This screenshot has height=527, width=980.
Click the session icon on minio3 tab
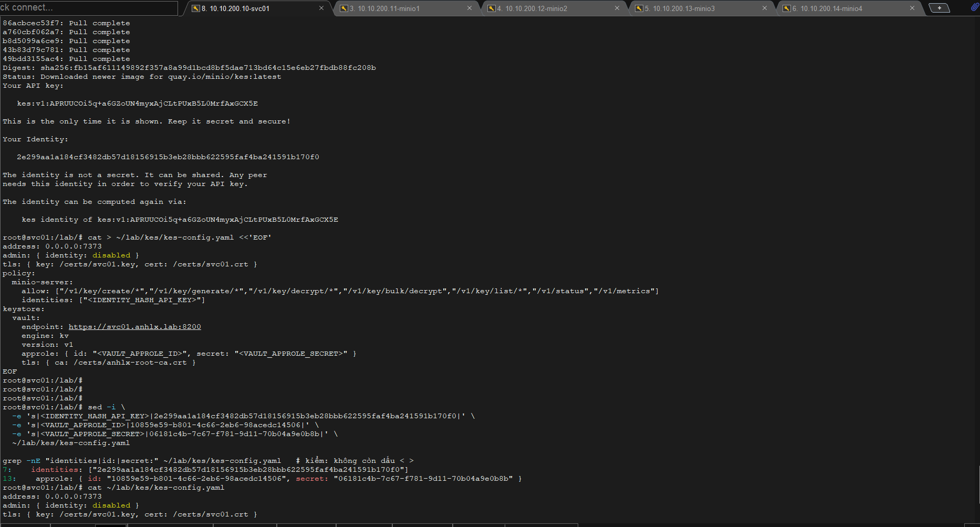639,8
